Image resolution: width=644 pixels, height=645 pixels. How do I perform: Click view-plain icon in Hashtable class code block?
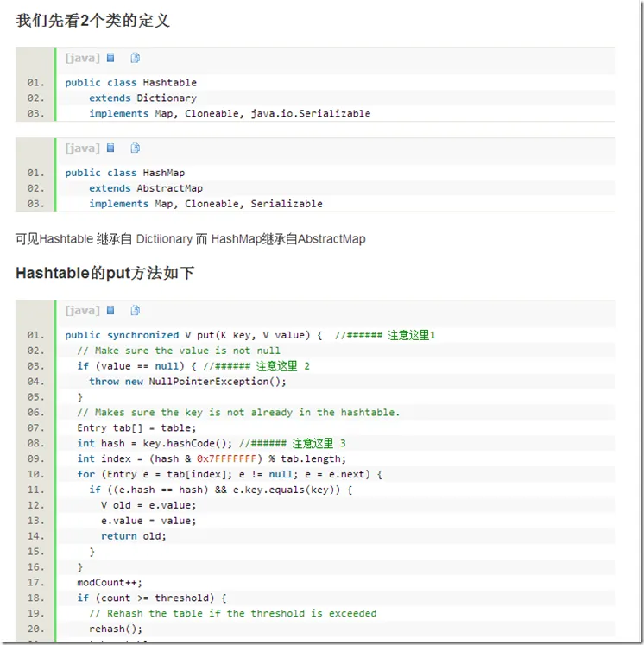(x=110, y=58)
